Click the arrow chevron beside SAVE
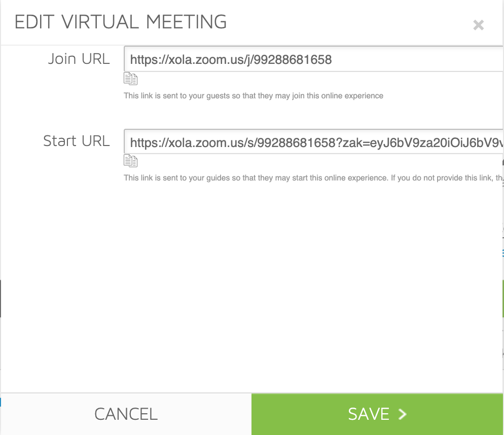The width and height of the screenshot is (504, 435). click(x=402, y=414)
